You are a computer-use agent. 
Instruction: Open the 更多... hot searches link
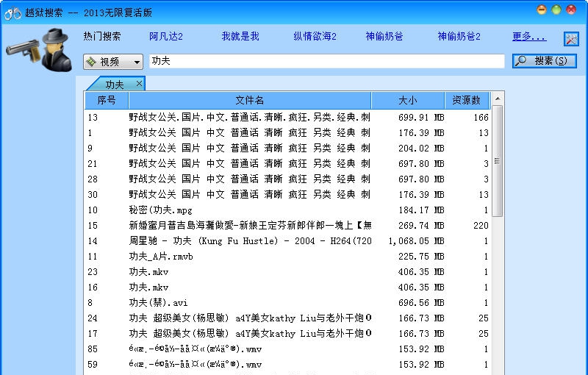529,36
